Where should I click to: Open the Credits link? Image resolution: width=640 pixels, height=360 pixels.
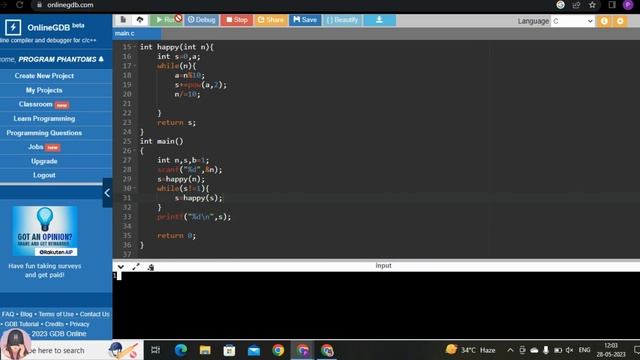(54, 324)
